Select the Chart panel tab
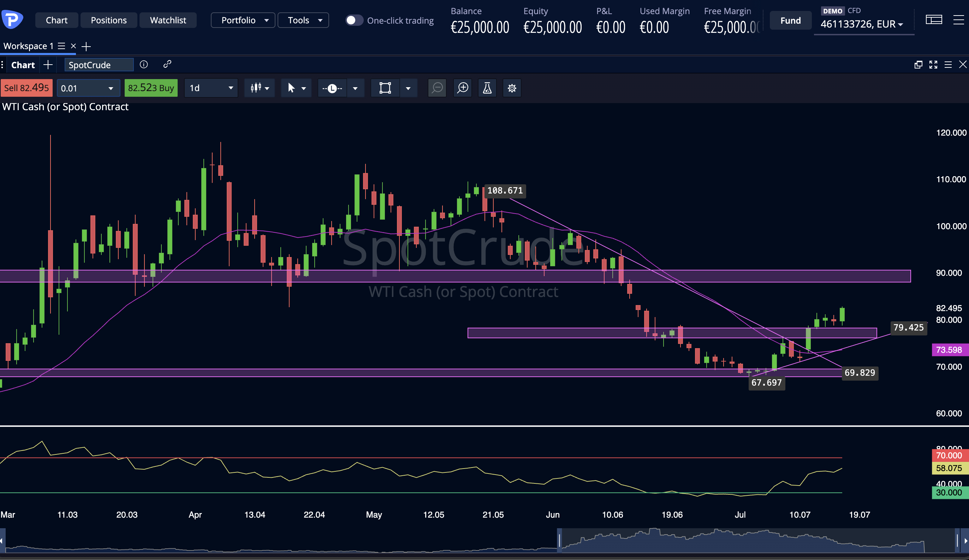This screenshot has width=969, height=560. click(23, 65)
